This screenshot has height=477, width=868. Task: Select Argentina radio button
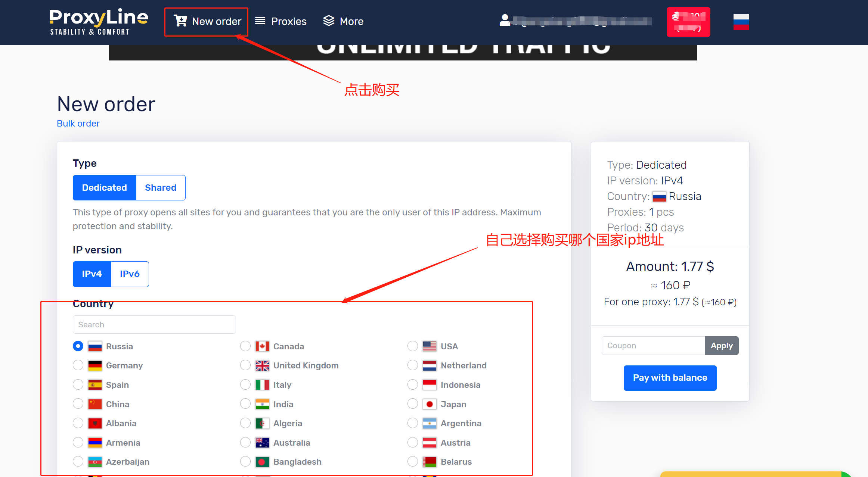413,423
